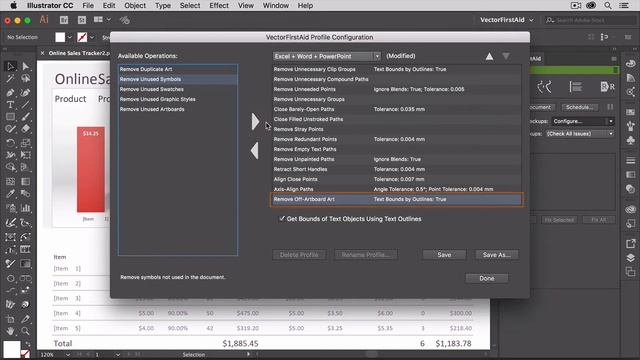Screen dimensions: 640x360
Task: Select the Rotate tool
Action: click(x=11, y=143)
